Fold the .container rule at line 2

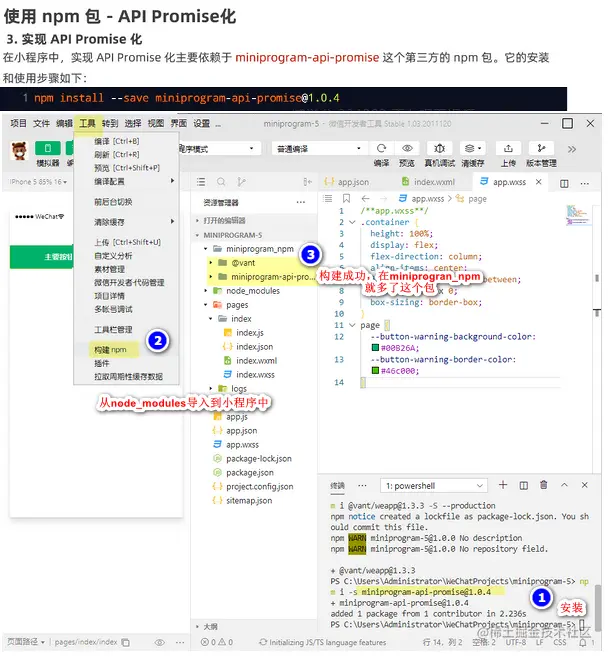click(352, 222)
